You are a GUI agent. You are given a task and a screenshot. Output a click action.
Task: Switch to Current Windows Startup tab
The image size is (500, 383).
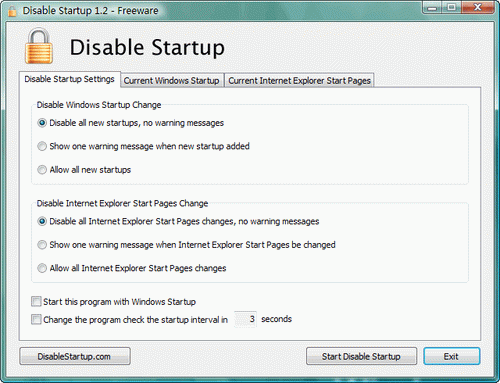172,81
